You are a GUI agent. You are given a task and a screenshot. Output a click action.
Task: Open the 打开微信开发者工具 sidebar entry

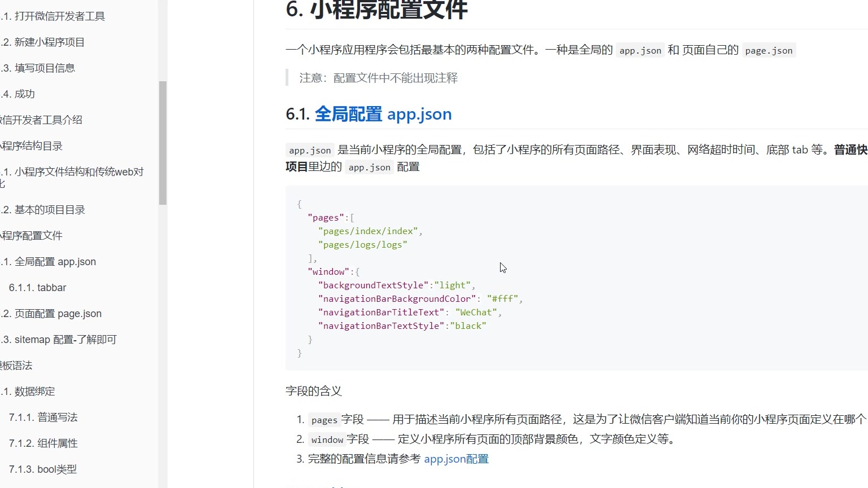tap(59, 16)
